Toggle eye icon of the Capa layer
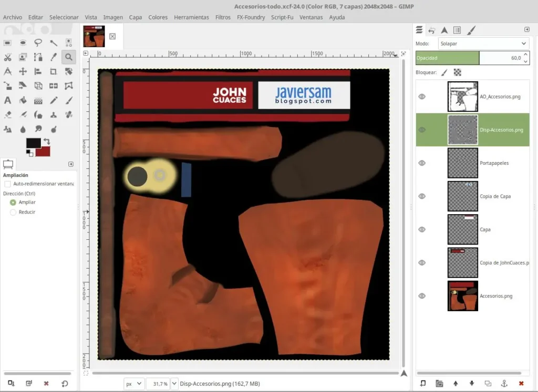The height and width of the screenshot is (392, 538). (422, 229)
